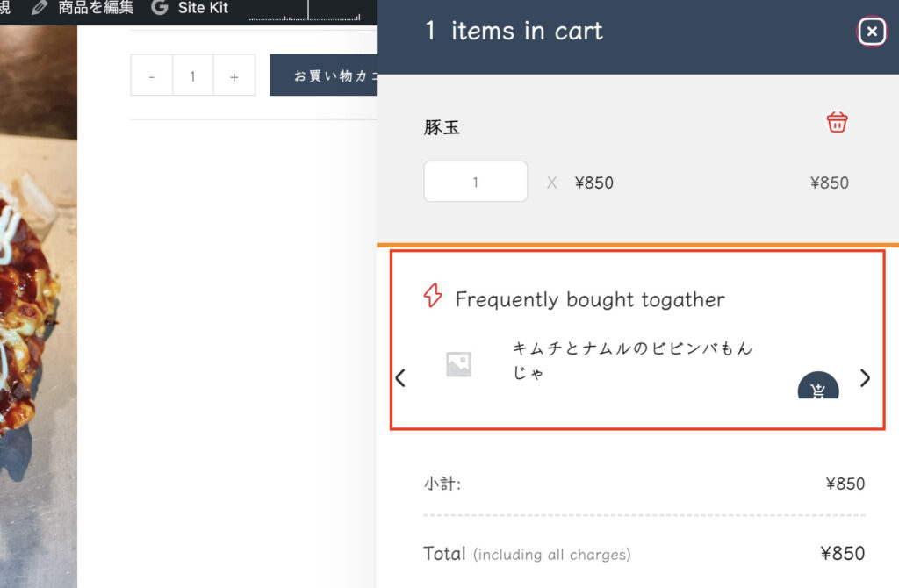Focus the 豚玉 cart quantity input
This screenshot has width=899, height=588.
tap(476, 182)
